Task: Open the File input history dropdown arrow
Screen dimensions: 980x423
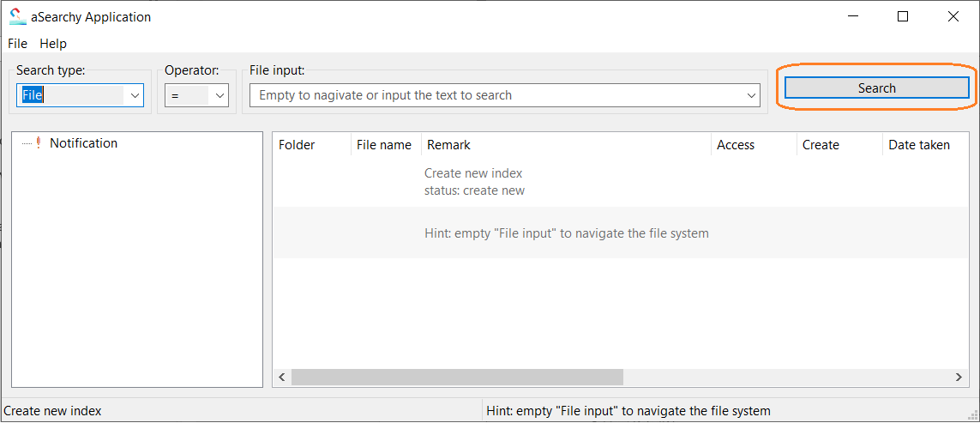Action: click(x=751, y=96)
